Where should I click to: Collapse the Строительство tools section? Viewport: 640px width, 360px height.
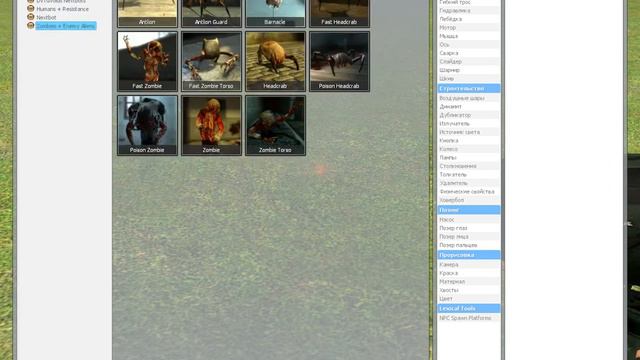point(469,88)
